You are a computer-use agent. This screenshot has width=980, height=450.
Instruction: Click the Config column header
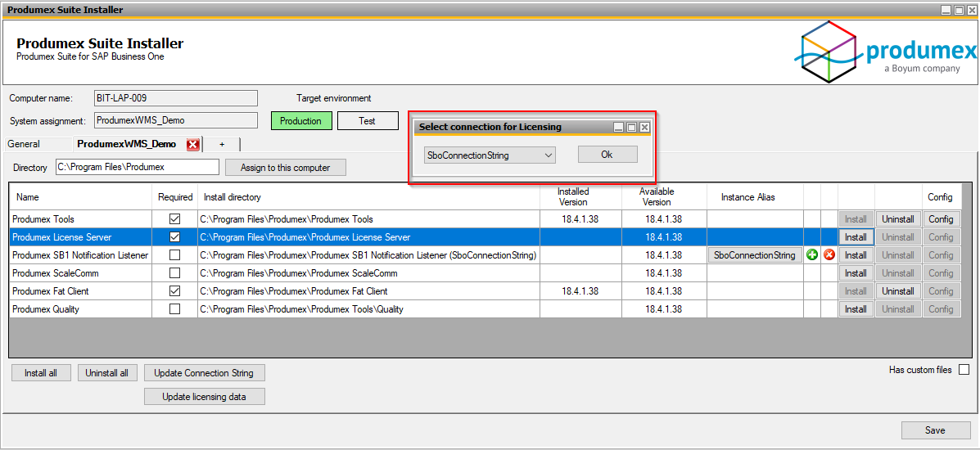940,197
